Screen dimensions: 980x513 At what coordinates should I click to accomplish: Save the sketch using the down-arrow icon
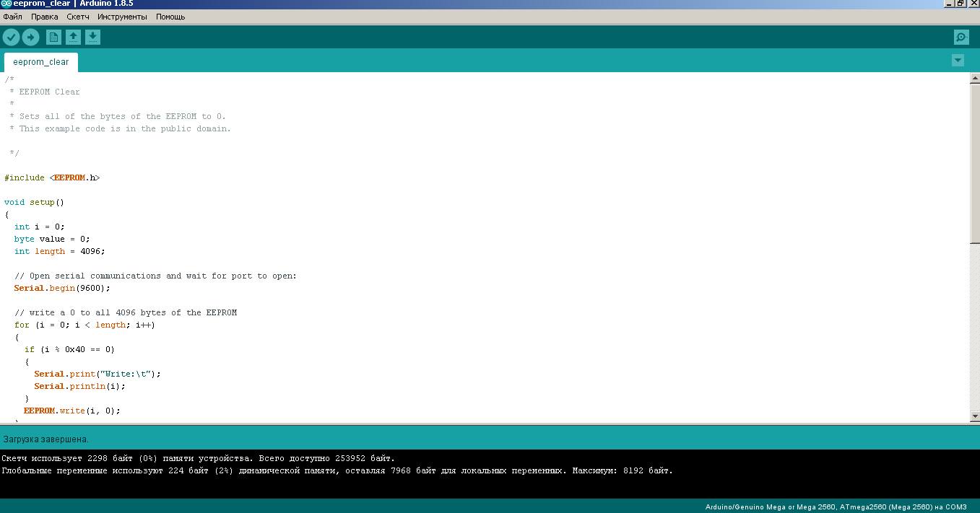92,38
